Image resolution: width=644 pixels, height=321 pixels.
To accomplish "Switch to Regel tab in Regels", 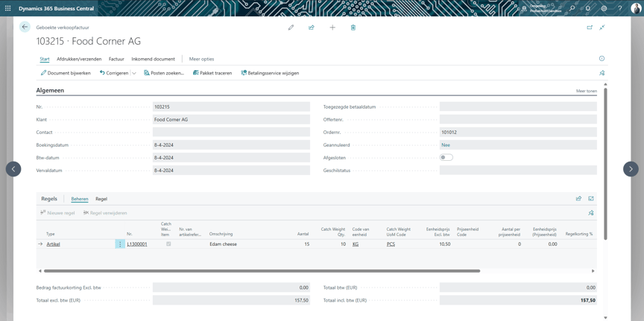I will (101, 199).
